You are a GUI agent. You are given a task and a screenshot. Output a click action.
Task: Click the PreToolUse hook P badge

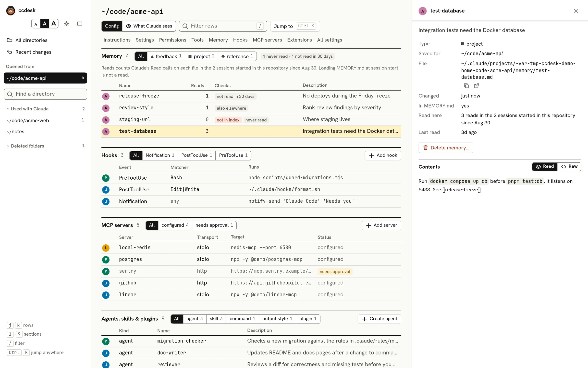point(106,178)
